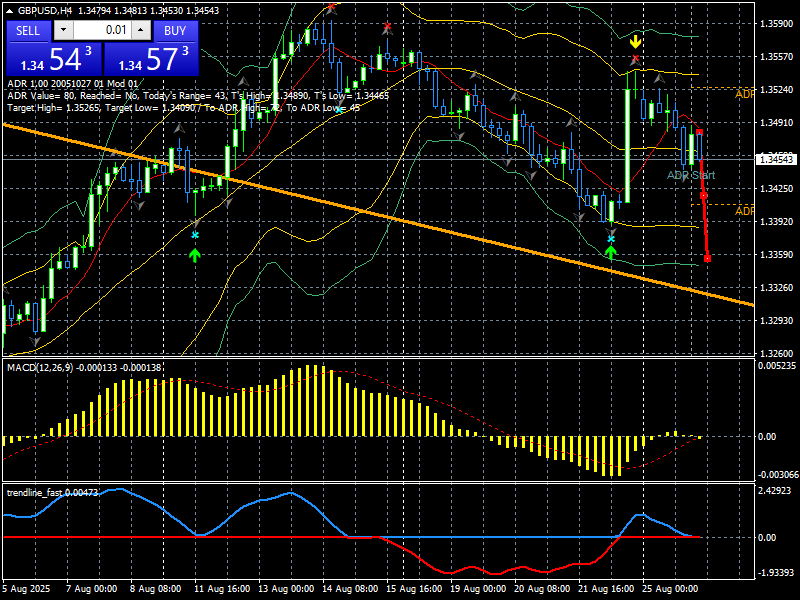Click the middle red square on the projection line
The image size is (800, 600).
pos(703,196)
